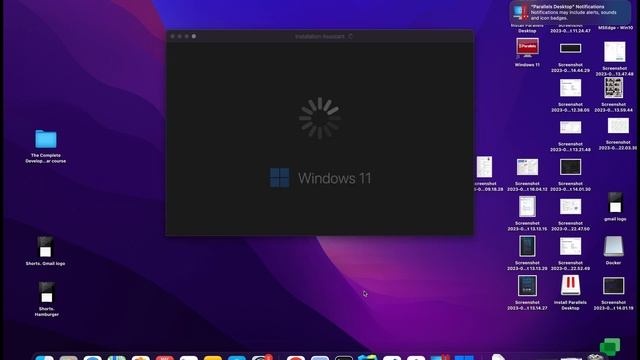
Task: Select Screenshot file ending 13.14.27
Action: coord(527,286)
